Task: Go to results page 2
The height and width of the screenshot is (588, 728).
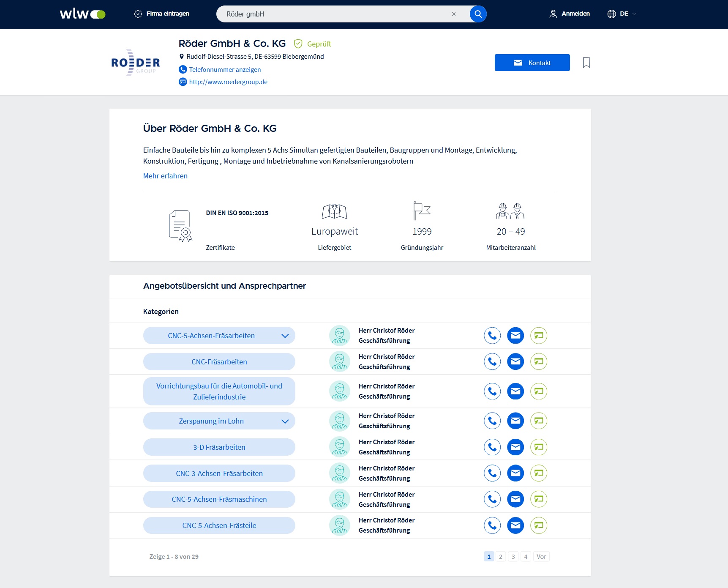Action: (x=501, y=557)
